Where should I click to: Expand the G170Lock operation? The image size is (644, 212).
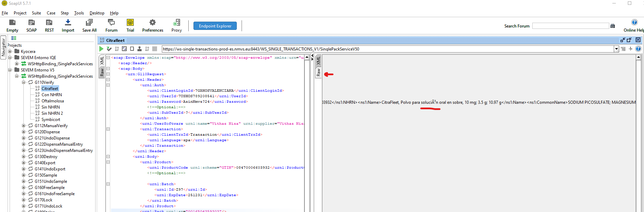[24, 200]
